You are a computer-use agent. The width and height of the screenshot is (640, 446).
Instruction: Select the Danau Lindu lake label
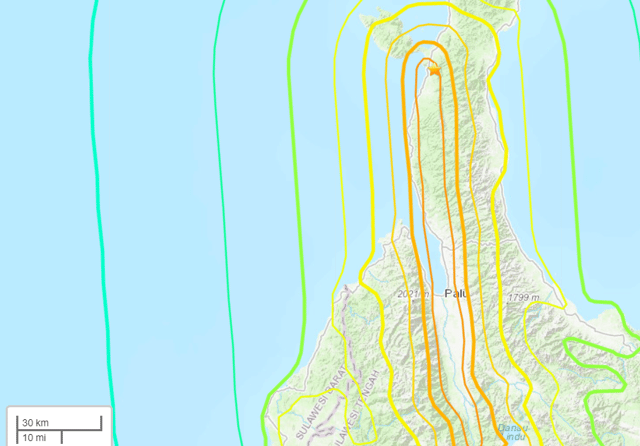[x=513, y=433]
